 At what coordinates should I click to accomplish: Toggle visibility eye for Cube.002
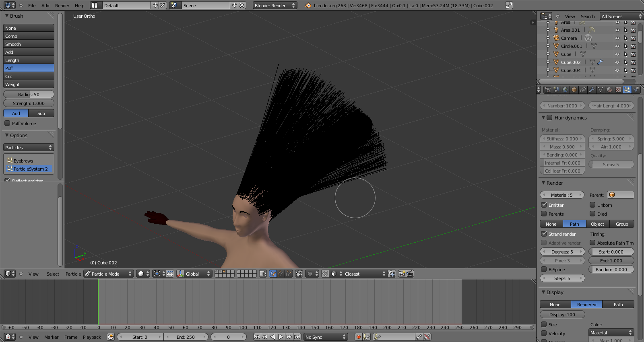pyautogui.click(x=617, y=62)
